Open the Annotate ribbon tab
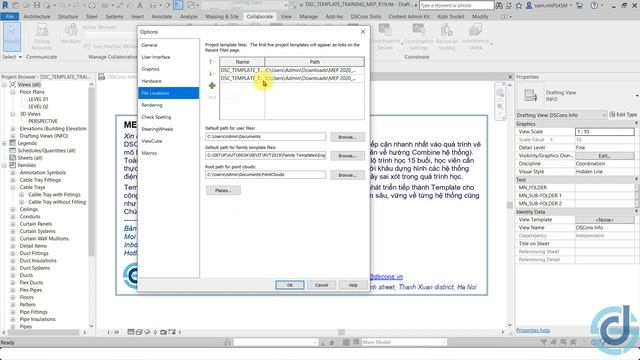Viewport: 640px width, 360px height. 162,16
